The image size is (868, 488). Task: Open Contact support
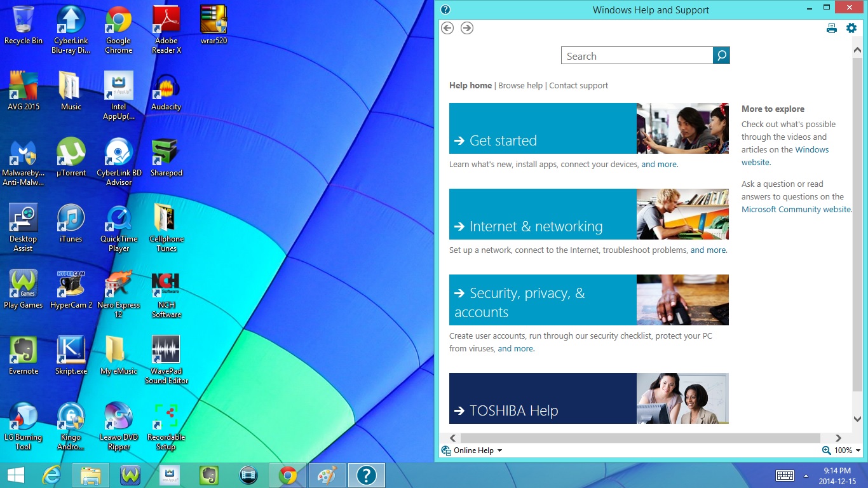point(578,85)
